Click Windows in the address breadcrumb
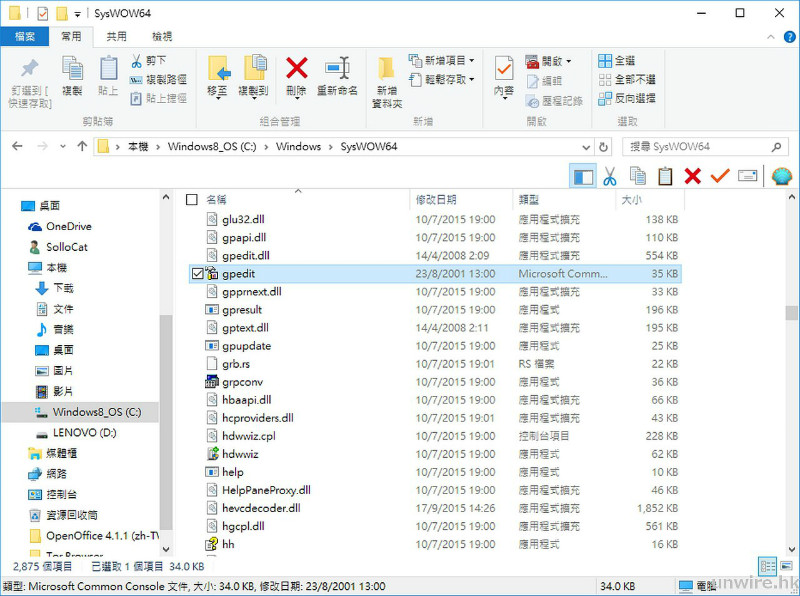The width and height of the screenshot is (800, 596). 298,146
